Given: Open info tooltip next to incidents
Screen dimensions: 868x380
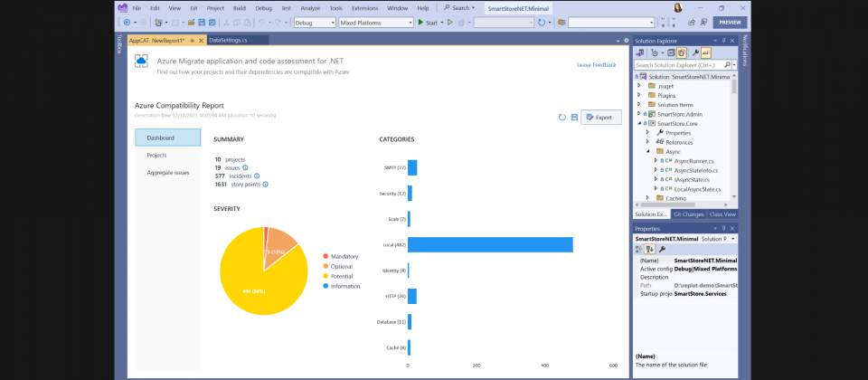Looking at the screenshot, I should click(x=257, y=176).
